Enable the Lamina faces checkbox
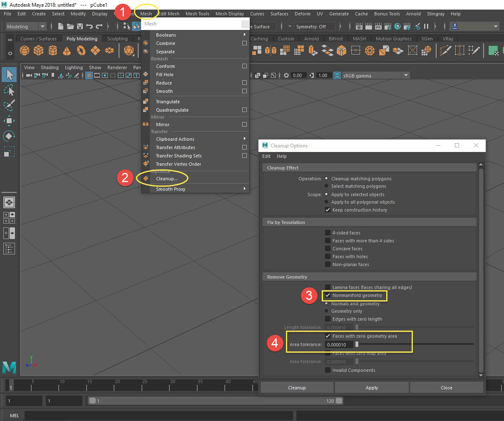The image size is (504, 421). pyautogui.click(x=328, y=287)
